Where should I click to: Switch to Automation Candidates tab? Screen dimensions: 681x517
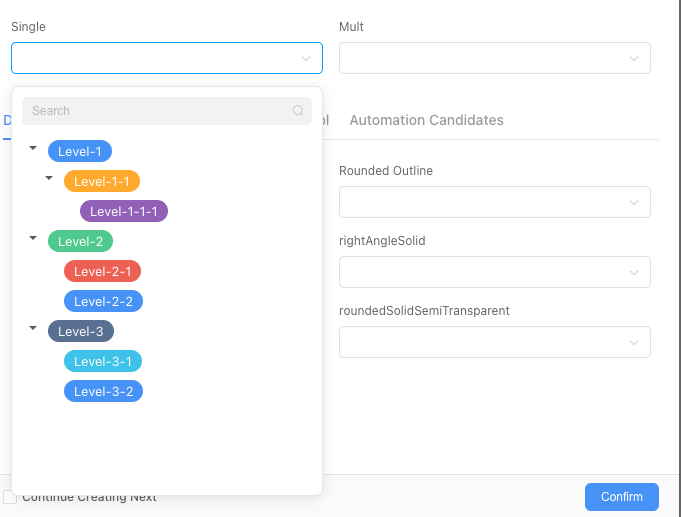coord(426,120)
